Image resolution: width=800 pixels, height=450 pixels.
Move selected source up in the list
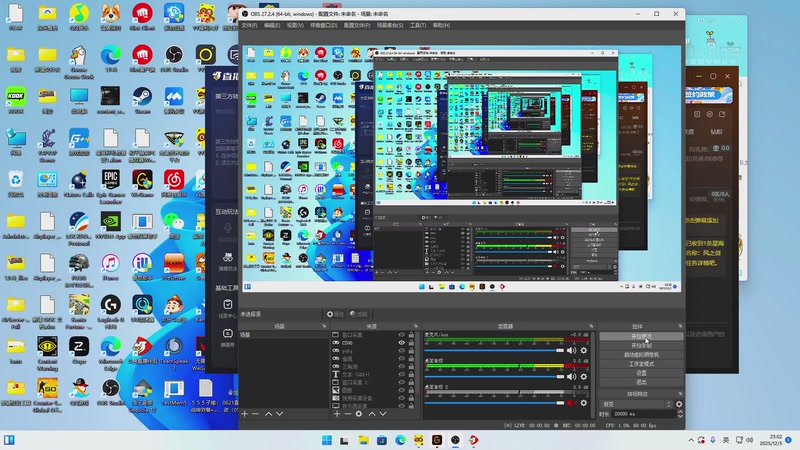click(372, 414)
